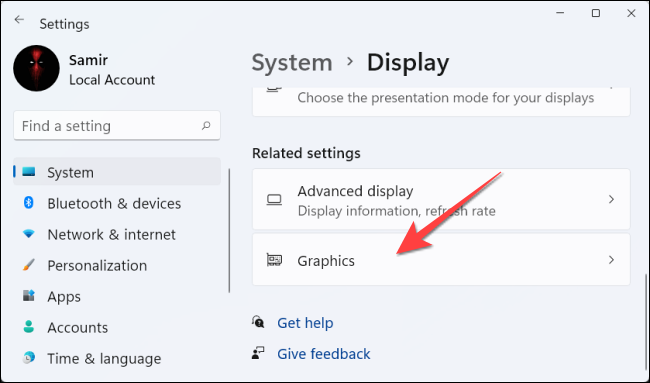The height and width of the screenshot is (383, 650).
Task: Select System in the sidebar
Action: [117, 172]
